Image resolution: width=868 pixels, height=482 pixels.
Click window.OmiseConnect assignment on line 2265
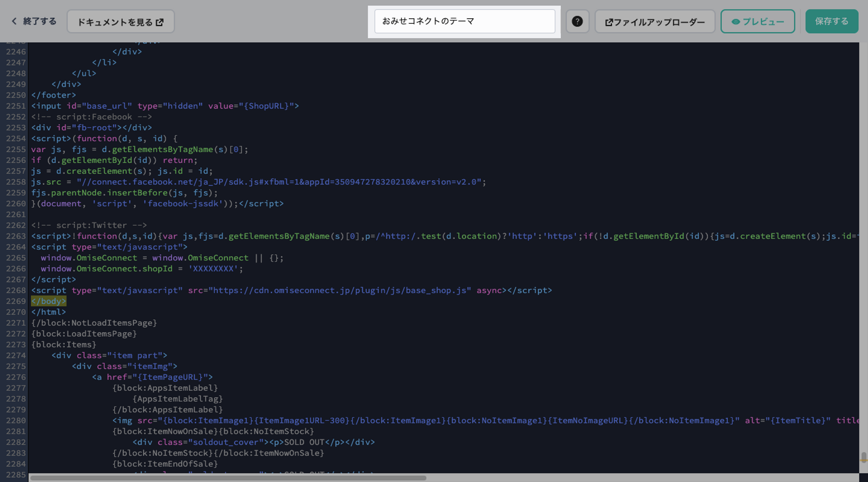(x=162, y=258)
